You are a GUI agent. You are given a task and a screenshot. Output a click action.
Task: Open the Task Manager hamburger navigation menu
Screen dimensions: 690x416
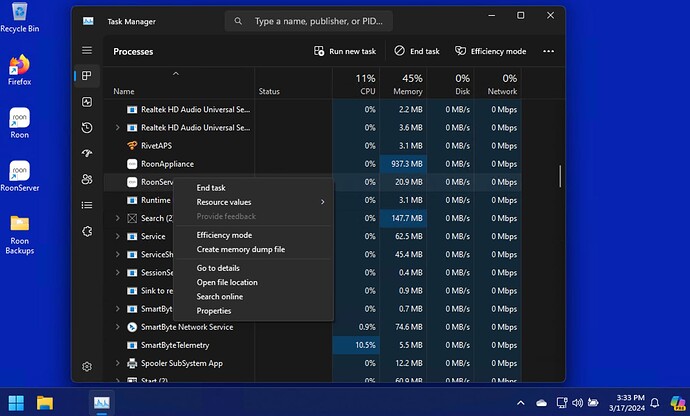pos(87,50)
